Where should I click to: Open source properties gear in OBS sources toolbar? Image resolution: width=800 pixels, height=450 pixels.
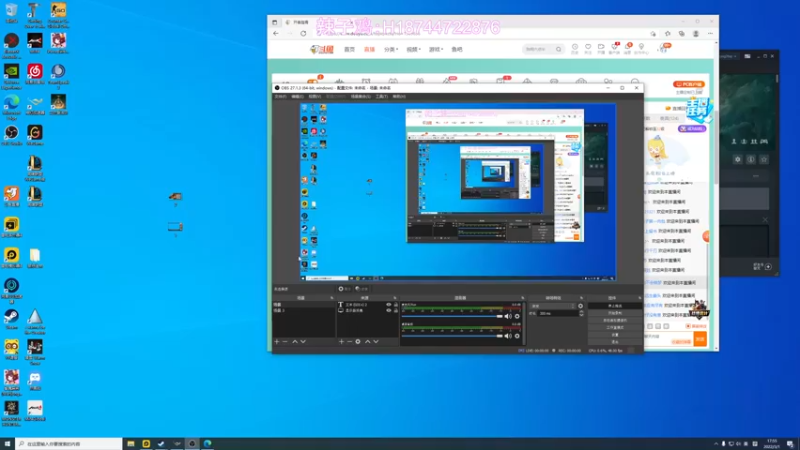click(358, 341)
